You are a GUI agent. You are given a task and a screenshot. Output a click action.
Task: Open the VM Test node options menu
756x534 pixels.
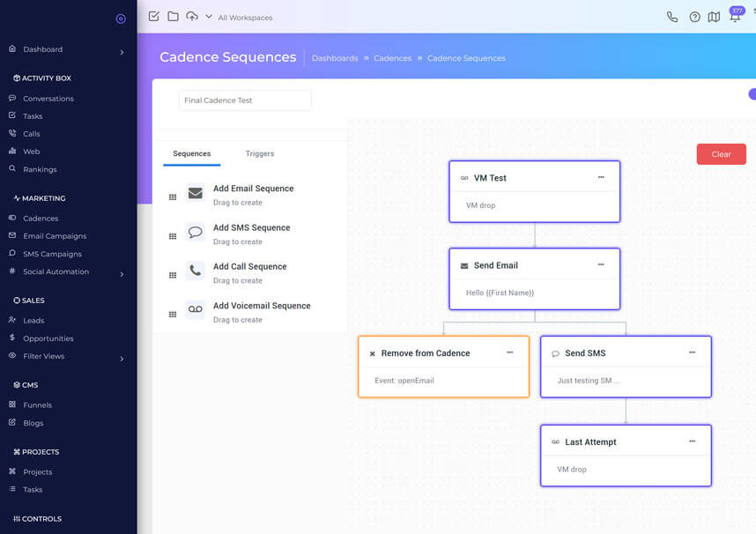tap(601, 177)
